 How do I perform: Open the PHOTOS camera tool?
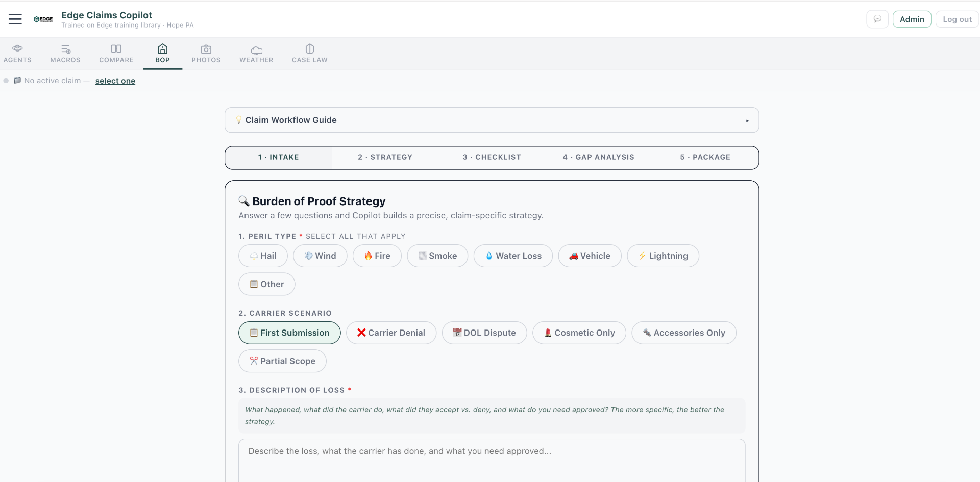click(206, 53)
